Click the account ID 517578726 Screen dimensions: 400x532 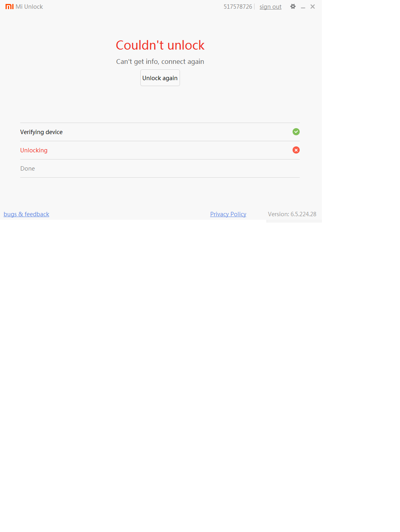pyautogui.click(x=237, y=7)
